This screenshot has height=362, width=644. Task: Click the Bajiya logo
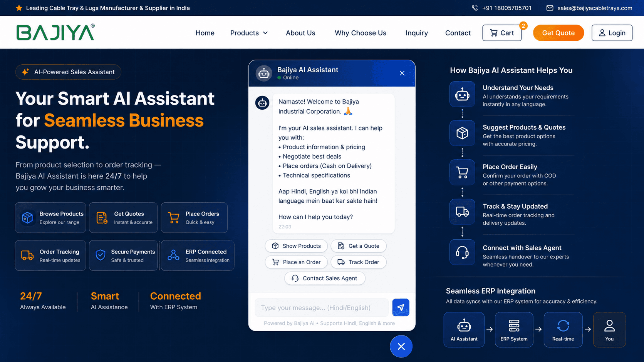point(55,32)
